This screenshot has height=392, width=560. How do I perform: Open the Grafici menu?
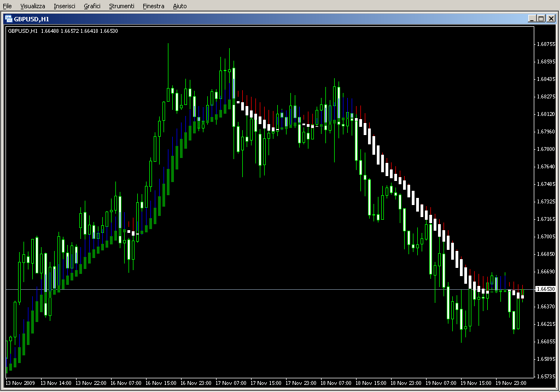pyautogui.click(x=92, y=6)
